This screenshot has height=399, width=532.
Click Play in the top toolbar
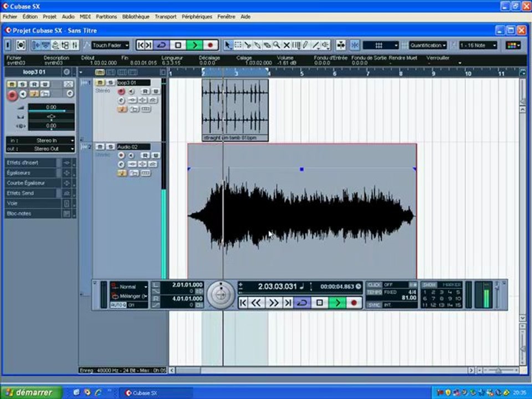195,45
